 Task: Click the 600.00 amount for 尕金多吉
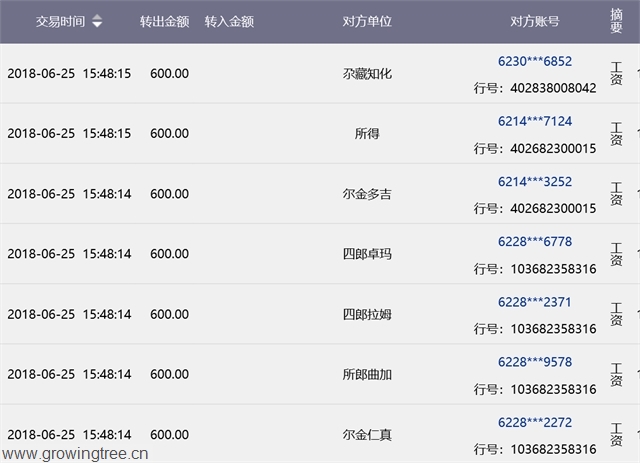(x=169, y=194)
